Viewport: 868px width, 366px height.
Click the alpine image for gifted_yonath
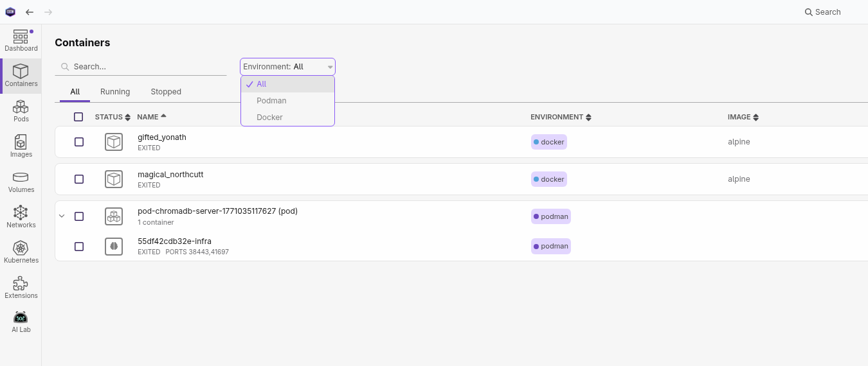[739, 142]
